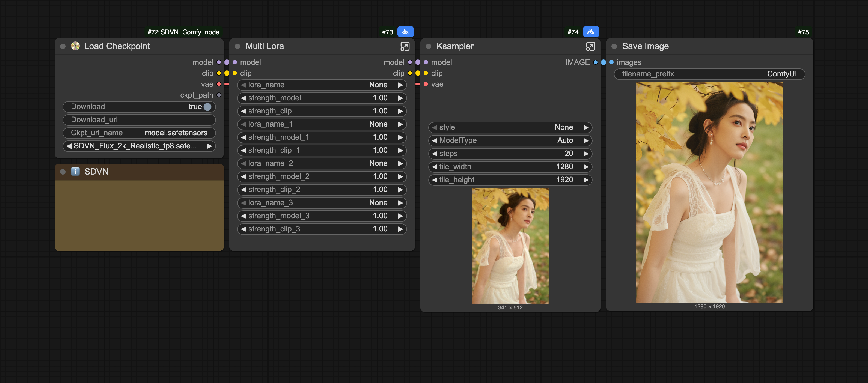Click the Load Checkpoint model output socket
The image size is (868, 383).
click(x=219, y=62)
